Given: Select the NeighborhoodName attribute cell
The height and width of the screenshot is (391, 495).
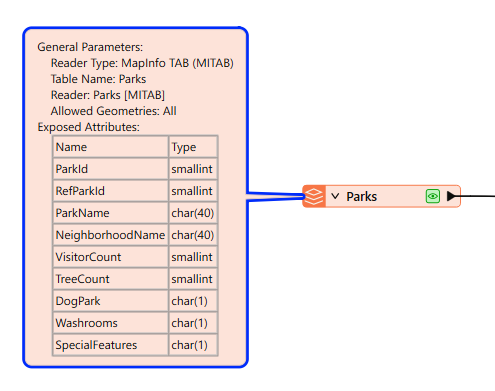Looking at the screenshot, I should coord(110,235).
